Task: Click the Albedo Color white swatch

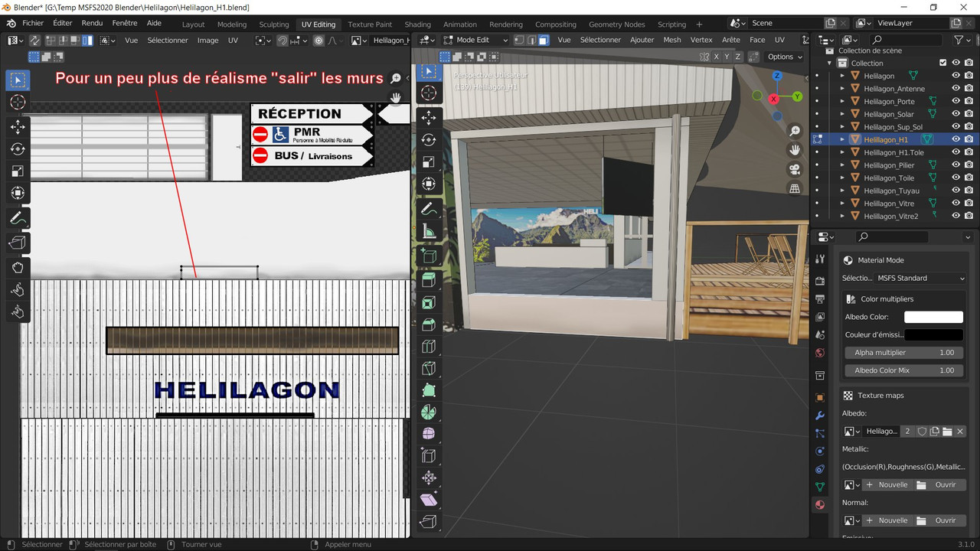Action: tap(933, 317)
